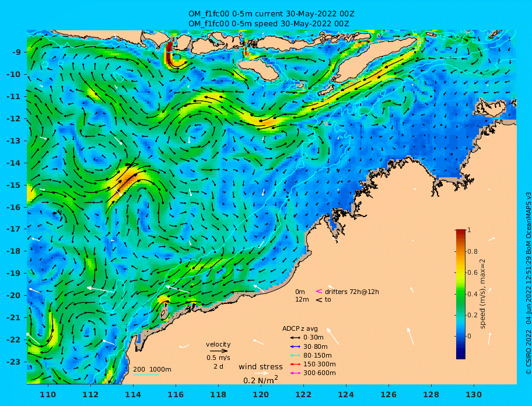Screen dimensions: 532x406
Task: Click the latitude -9 axis label
Action: [16, 52]
